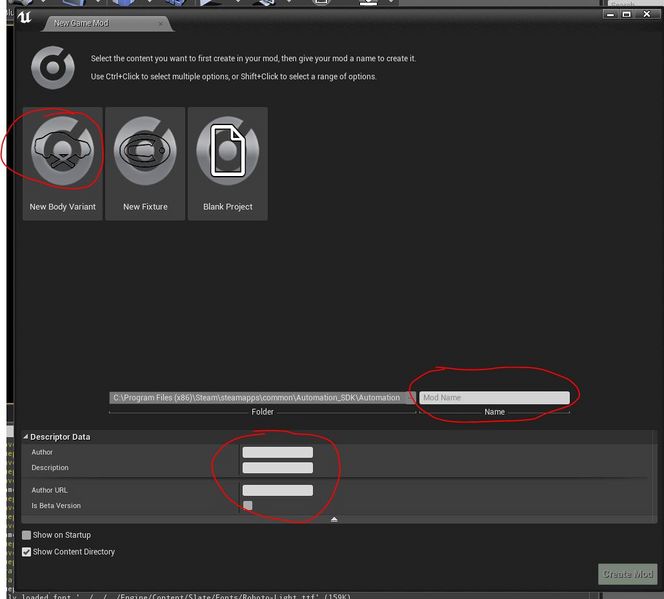The image size is (664, 599).
Task: Enable the Is Beta Version checkbox
Action: 248,506
